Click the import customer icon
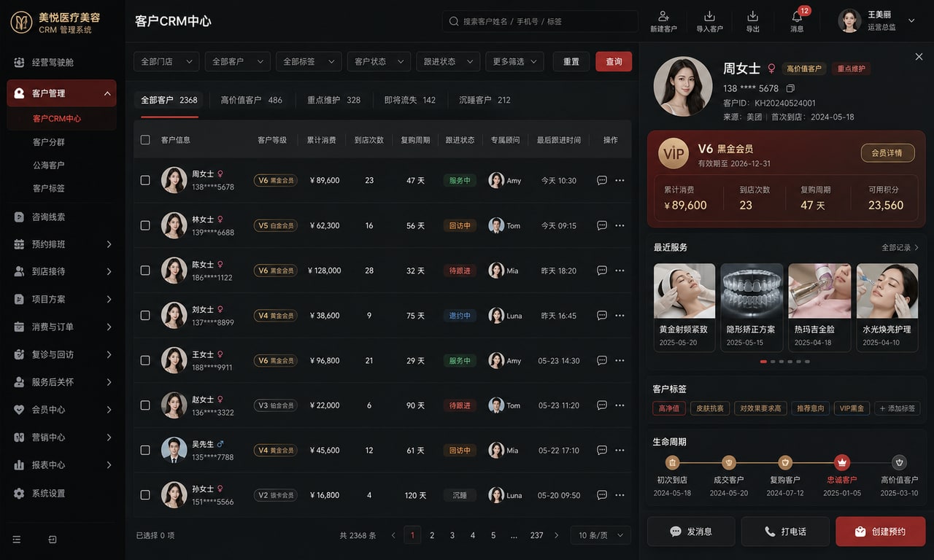 [x=709, y=16]
